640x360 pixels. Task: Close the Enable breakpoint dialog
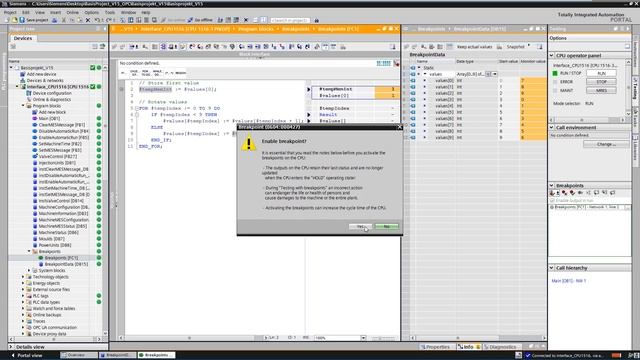(x=399, y=127)
